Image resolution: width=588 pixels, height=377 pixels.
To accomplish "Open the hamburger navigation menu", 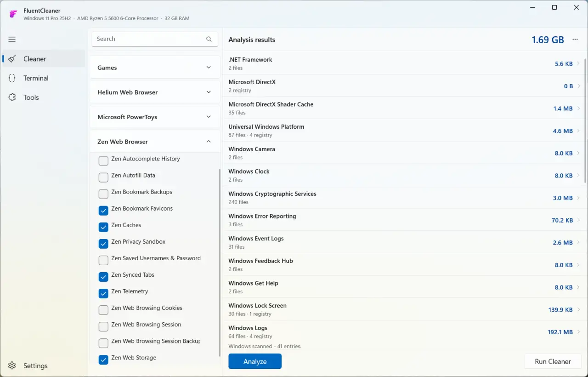I will (12, 40).
